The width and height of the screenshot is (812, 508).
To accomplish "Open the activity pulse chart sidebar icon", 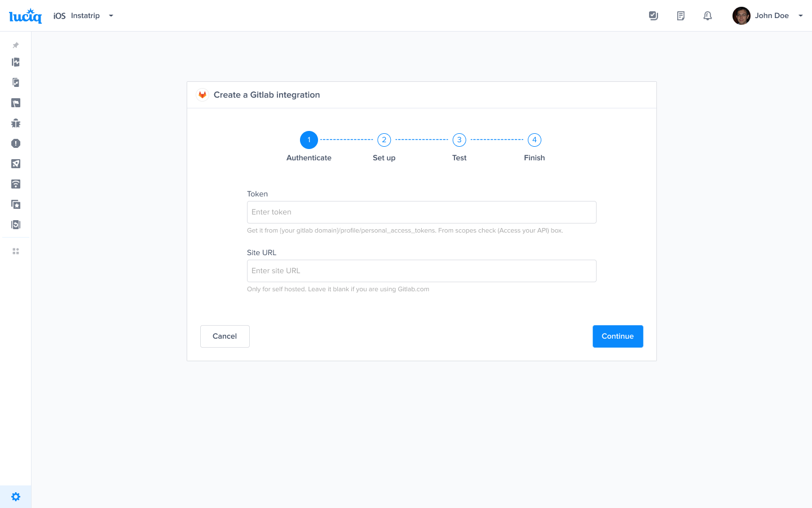I will [16, 62].
